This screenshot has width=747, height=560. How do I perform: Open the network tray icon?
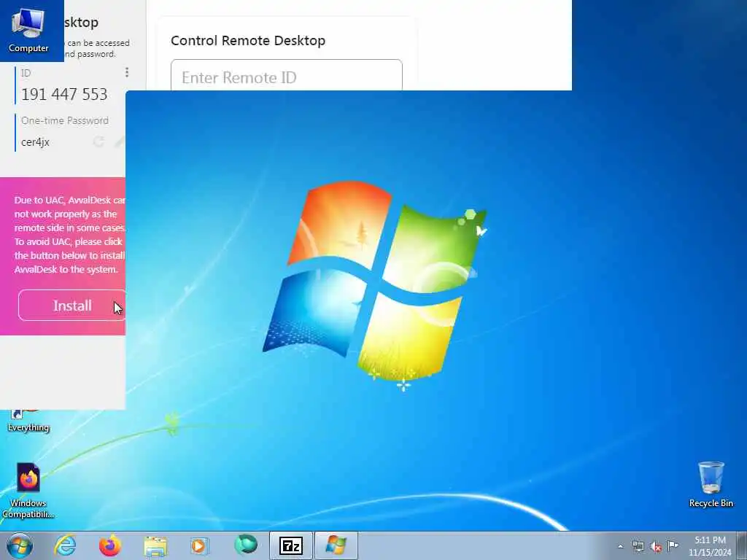click(x=638, y=546)
